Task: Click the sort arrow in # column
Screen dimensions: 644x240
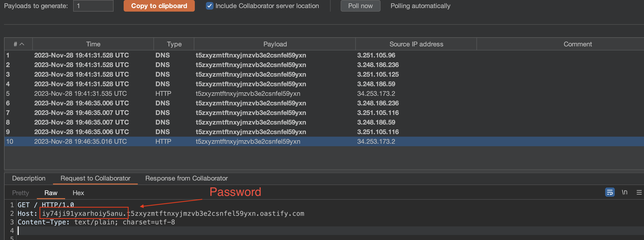Action: pyautogui.click(x=22, y=44)
